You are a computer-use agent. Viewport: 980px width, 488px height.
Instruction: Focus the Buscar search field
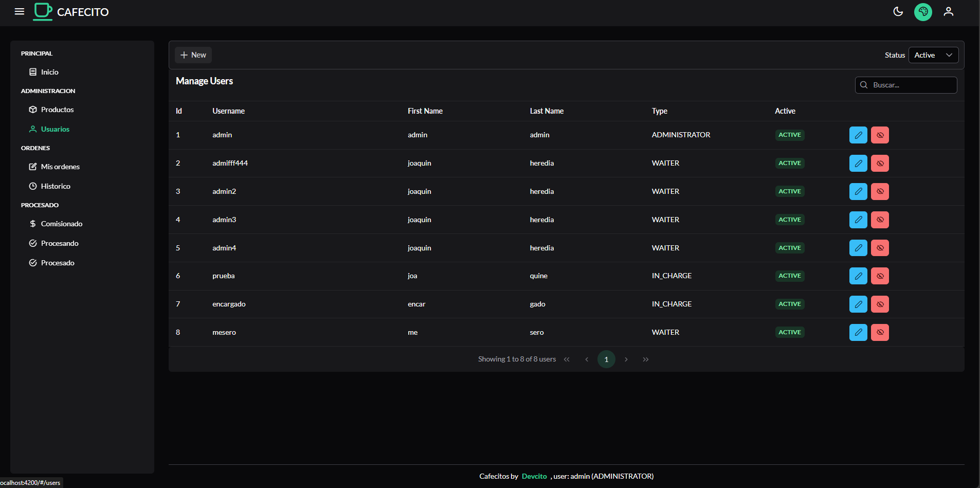pos(911,85)
